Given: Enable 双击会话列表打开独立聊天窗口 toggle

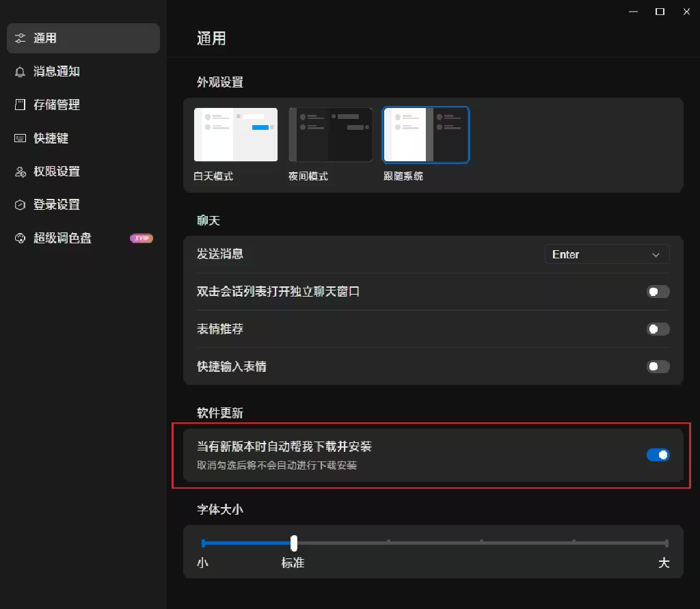Looking at the screenshot, I should tap(657, 291).
